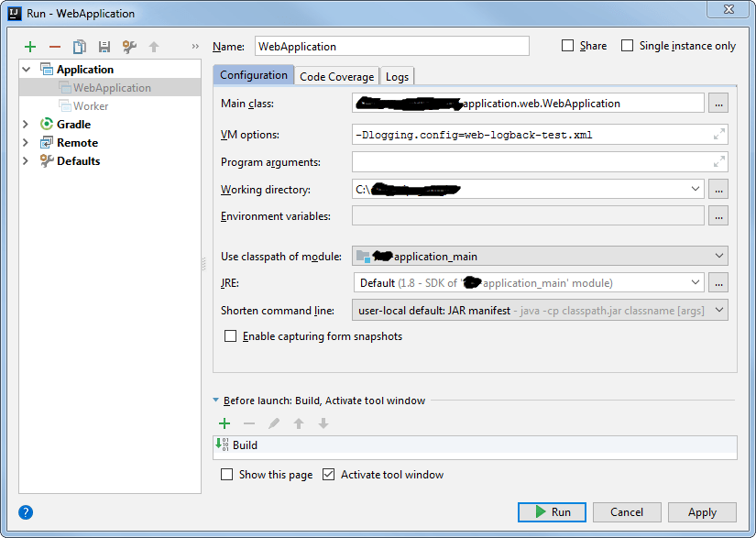Select WebApplication in configurations tree
Image resolution: width=756 pixels, height=538 pixels.
click(110, 88)
